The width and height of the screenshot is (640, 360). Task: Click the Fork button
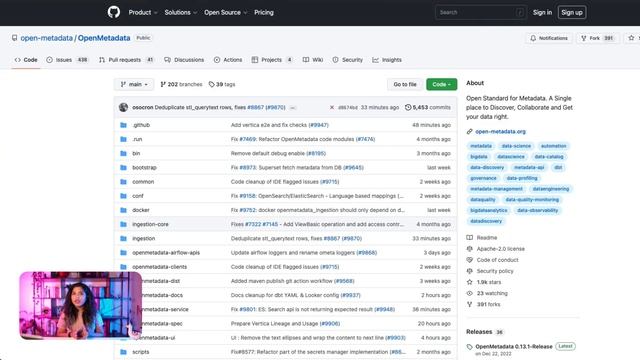click(598, 38)
